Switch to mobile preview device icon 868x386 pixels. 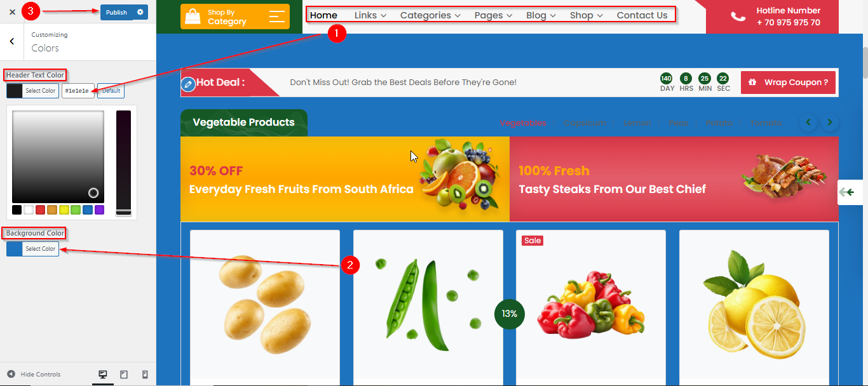coord(145,375)
